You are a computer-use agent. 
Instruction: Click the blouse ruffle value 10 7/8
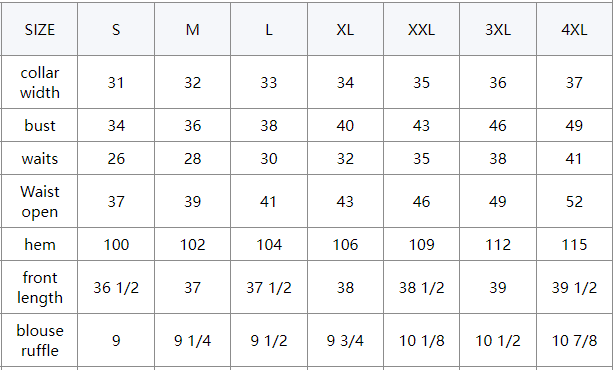[x=574, y=340]
